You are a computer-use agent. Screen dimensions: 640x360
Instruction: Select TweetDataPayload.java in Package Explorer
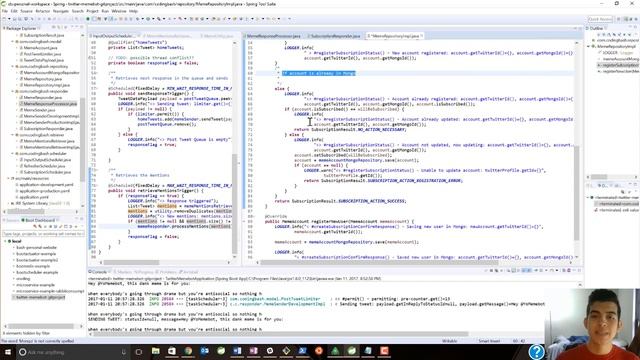pyautogui.click(x=44, y=60)
